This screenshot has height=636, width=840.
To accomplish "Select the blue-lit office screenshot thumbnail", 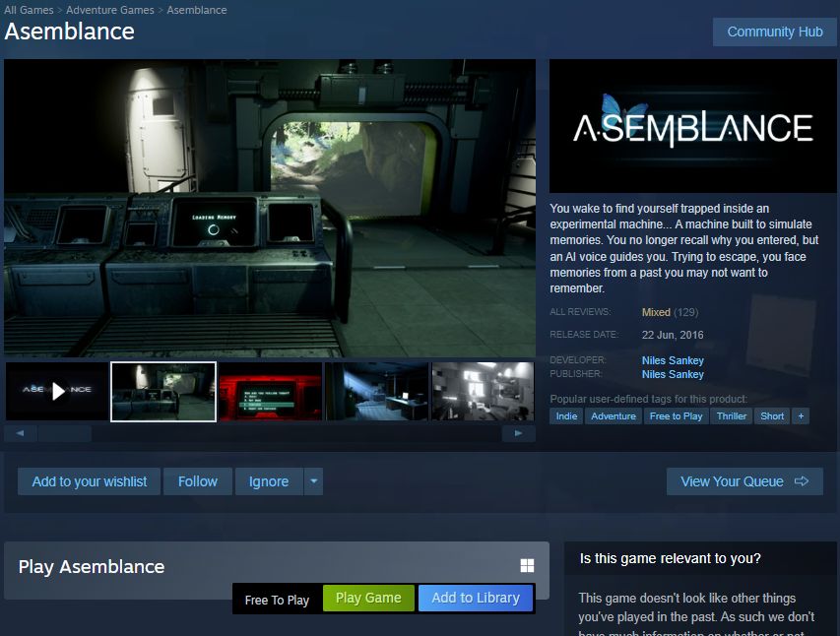I will coord(376,391).
